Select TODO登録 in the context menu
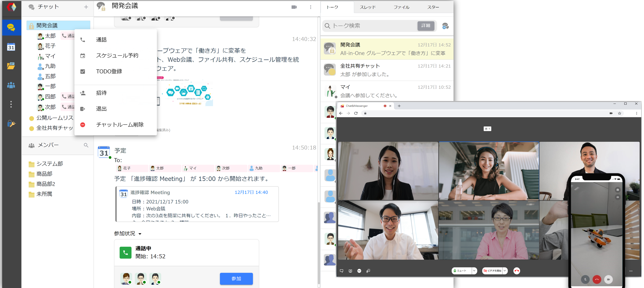 tap(116, 72)
